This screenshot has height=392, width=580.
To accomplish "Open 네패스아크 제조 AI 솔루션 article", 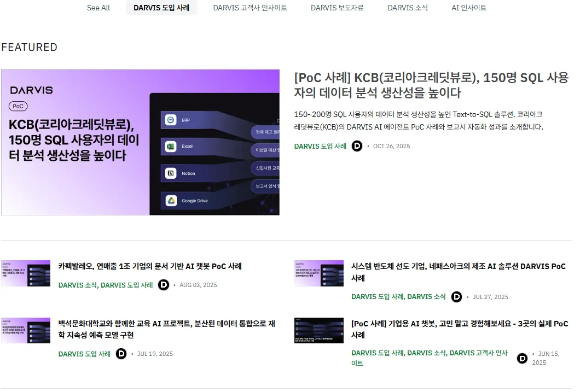I will pyautogui.click(x=459, y=272).
